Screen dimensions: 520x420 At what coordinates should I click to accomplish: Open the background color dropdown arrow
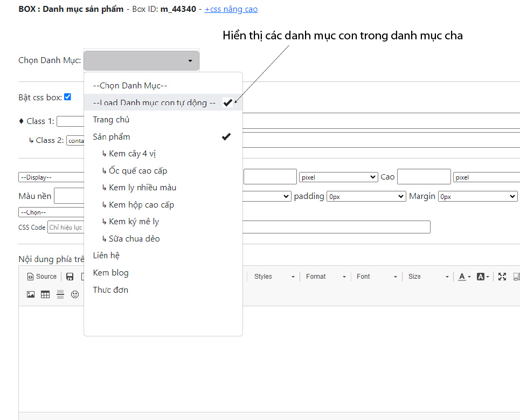tap(488, 277)
